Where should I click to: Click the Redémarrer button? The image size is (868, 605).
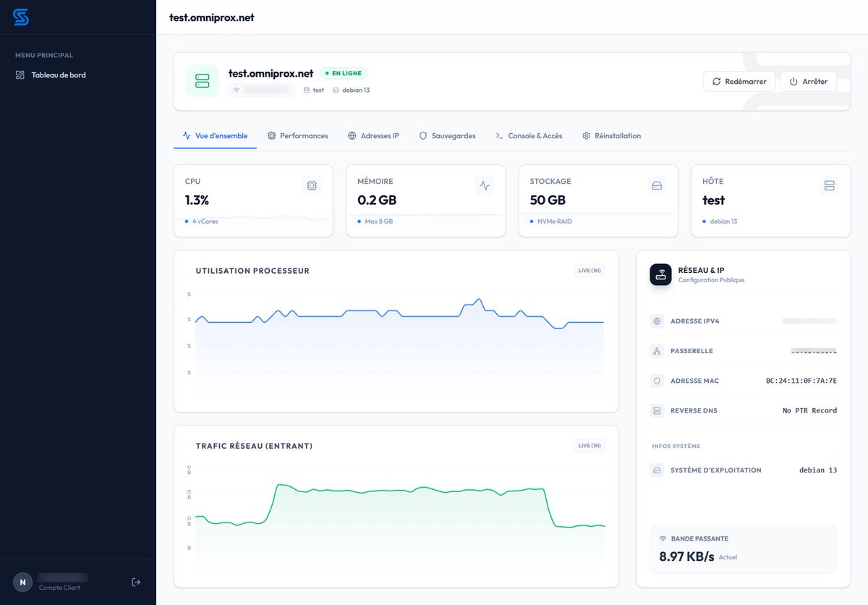[739, 82]
